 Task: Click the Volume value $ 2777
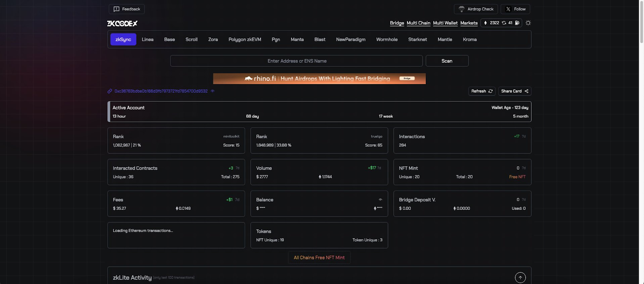pyautogui.click(x=262, y=177)
